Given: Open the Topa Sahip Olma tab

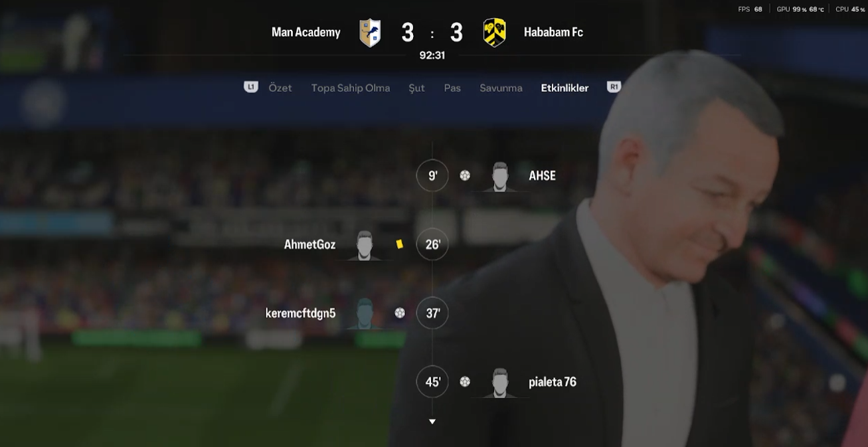Looking at the screenshot, I should coord(351,88).
